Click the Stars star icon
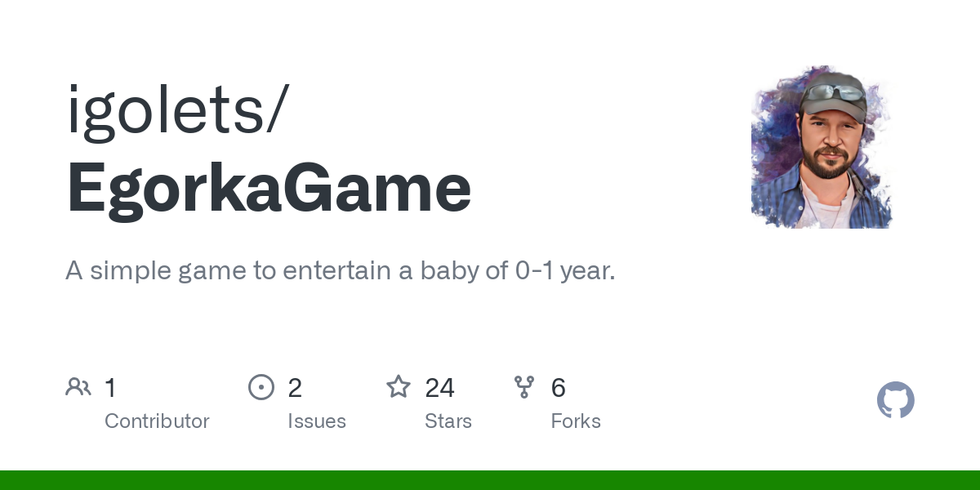Image resolution: width=980 pixels, height=490 pixels. click(x=399, y=387)
